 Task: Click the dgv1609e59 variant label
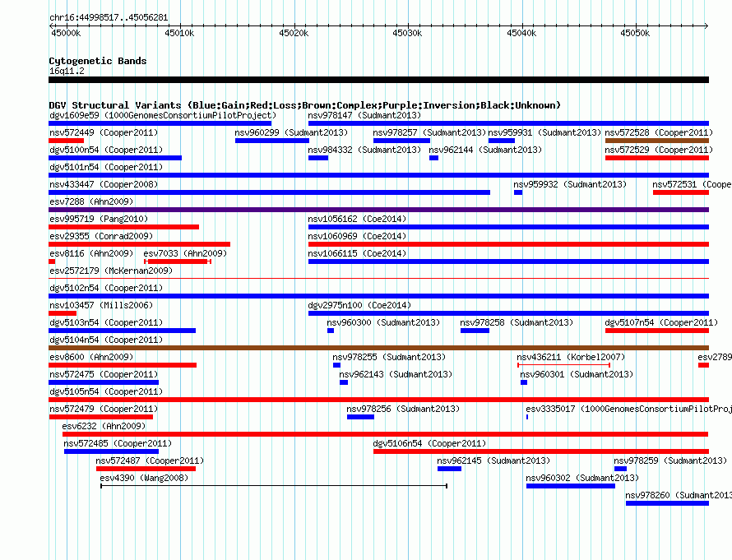163,115
